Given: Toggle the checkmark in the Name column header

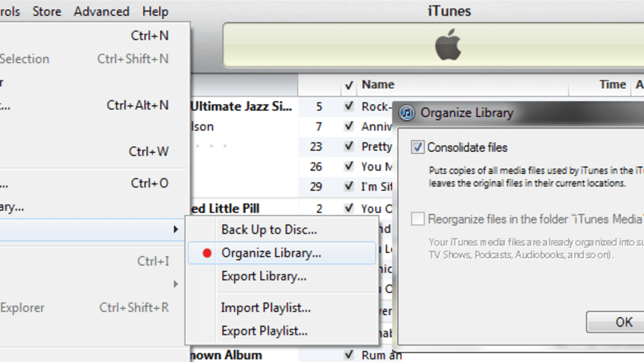Looking at the screenshot, I should (349, 85).
